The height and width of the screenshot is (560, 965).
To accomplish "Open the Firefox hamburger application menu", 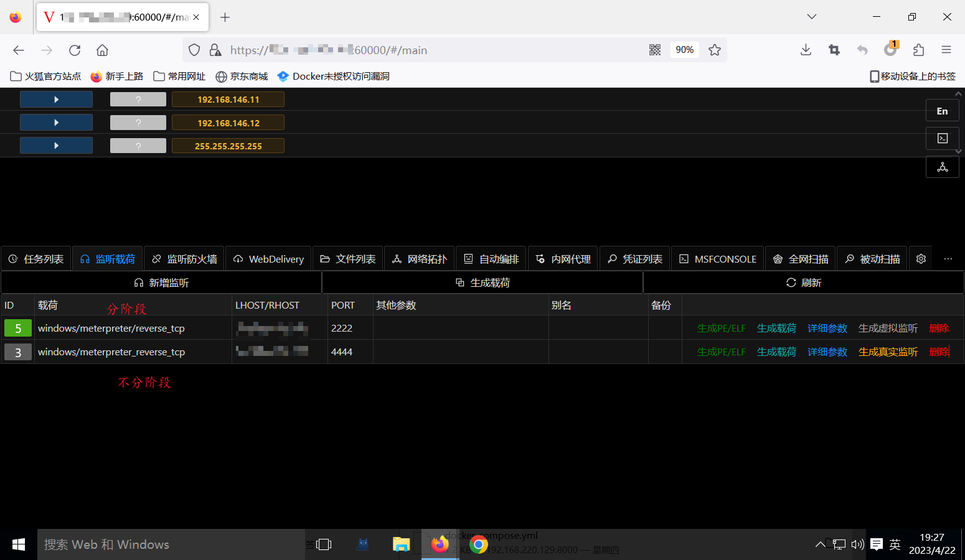I will (x=946, y=50).
